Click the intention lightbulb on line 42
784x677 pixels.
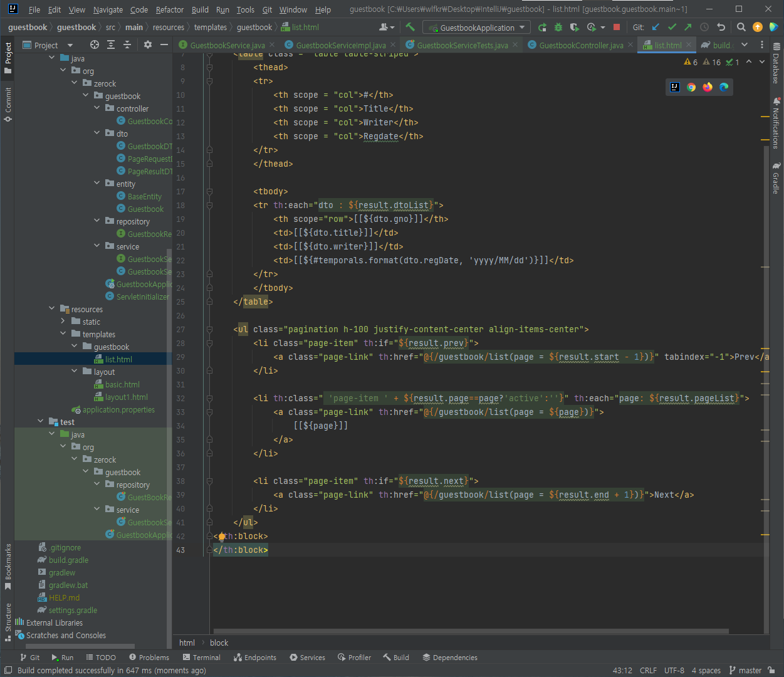click(221, 536)
